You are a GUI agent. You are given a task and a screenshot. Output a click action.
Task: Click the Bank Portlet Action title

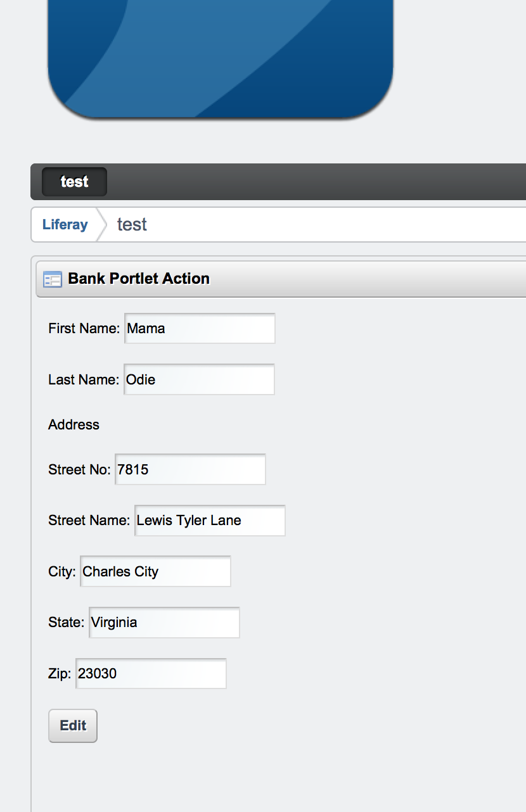tap(139, 279)
